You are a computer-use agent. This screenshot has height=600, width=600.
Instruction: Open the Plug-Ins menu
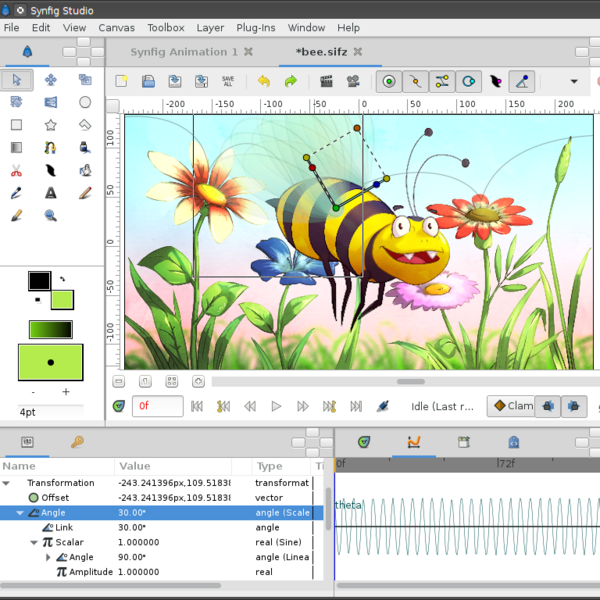click(x=256, y=28)
